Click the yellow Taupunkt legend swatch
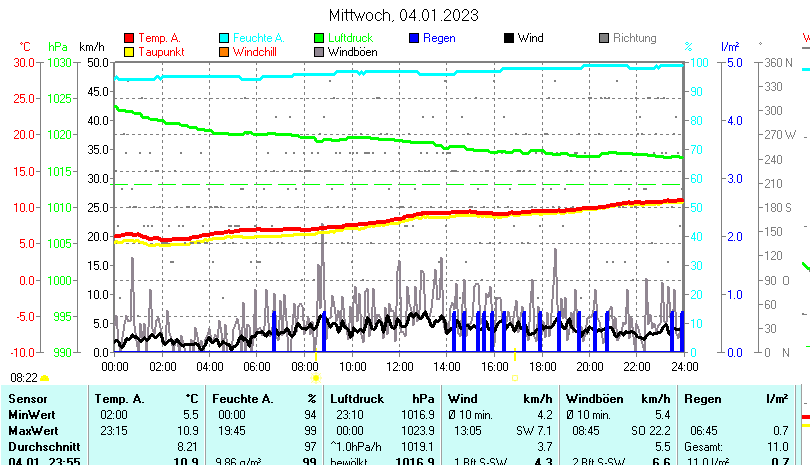Viewport: 810px width, 465px height. pyautogui.click(x=128, y=52)
